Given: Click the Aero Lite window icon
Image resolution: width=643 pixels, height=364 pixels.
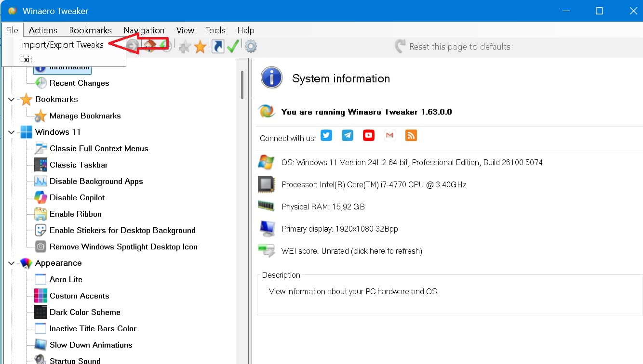Looking at the screenshot, I should click(40, 279).
